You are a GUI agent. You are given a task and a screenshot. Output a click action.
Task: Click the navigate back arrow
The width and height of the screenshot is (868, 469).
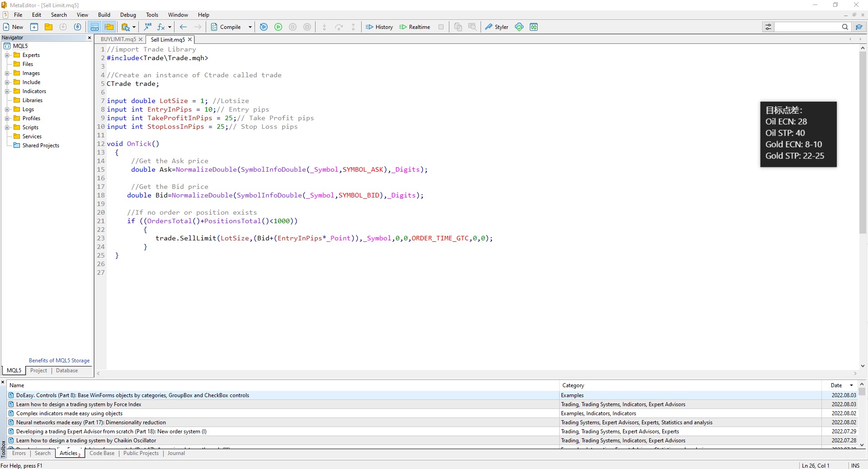coord(183,27)
